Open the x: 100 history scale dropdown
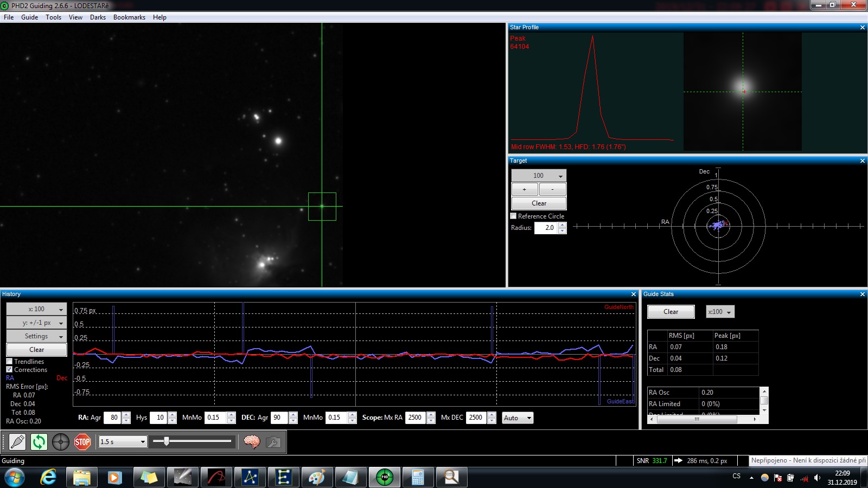This screenshot has height=488, width=868. click(36, 309)
